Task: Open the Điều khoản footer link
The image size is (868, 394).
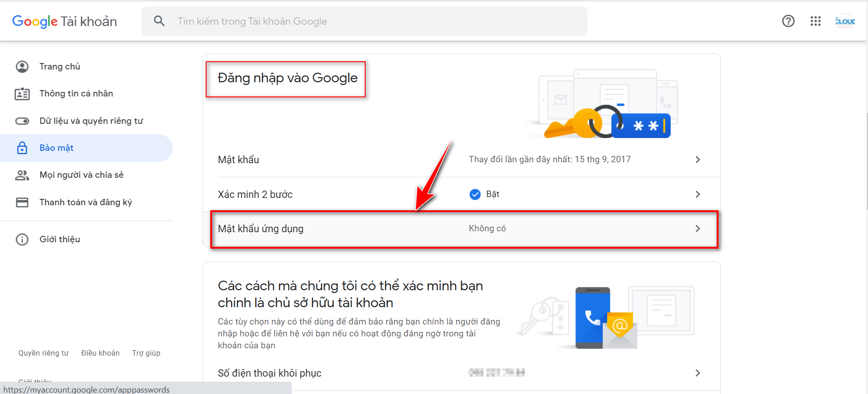Action: click(100, 353)
